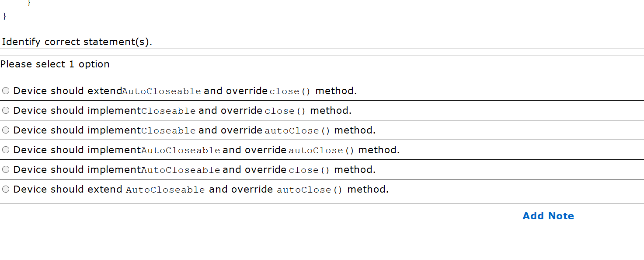Click AutoCloseable code text in last option
The image size is (644, 260).
click(165, 190)
